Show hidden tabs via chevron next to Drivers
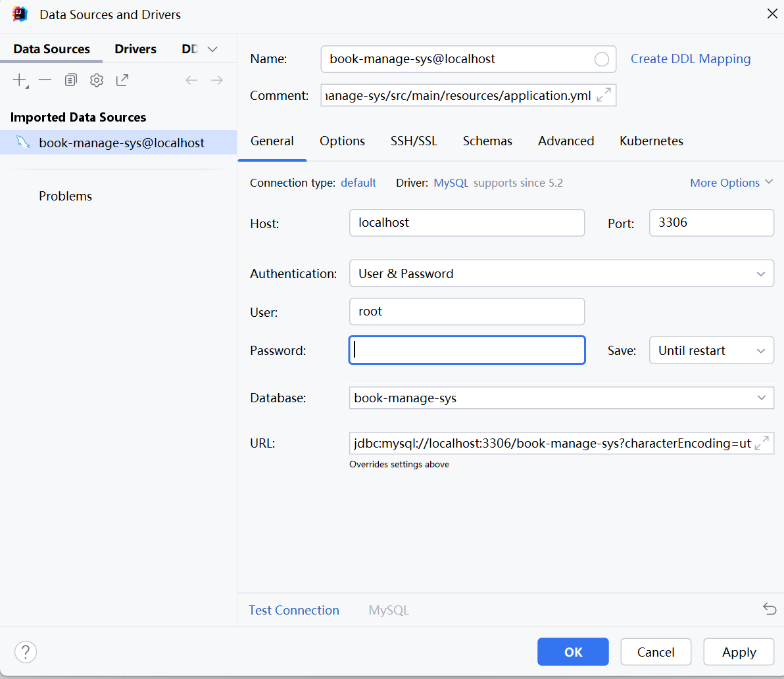784x679 pixels. (x=212, y=49)
